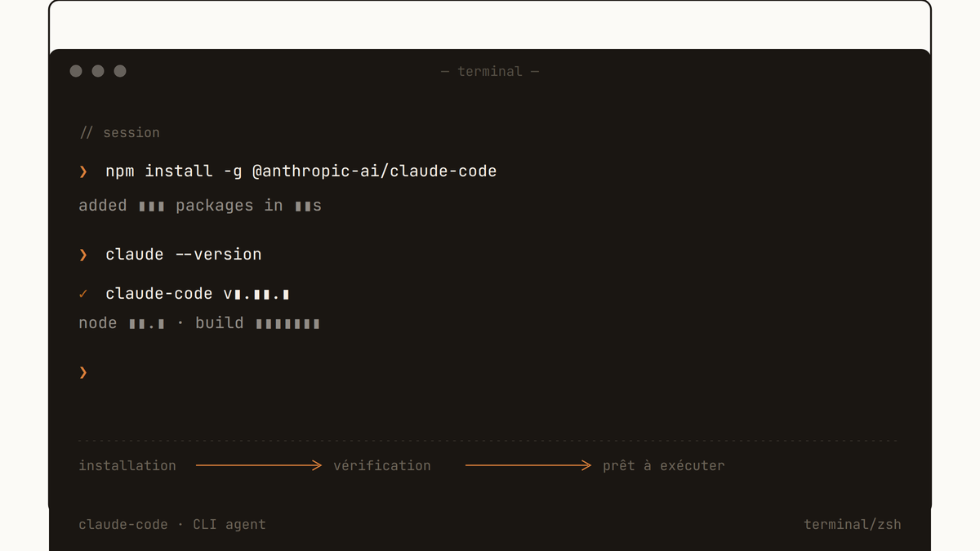Click the "claude-code v" version output
This screenshot has width=980, height=551.
tap(198, 294)
